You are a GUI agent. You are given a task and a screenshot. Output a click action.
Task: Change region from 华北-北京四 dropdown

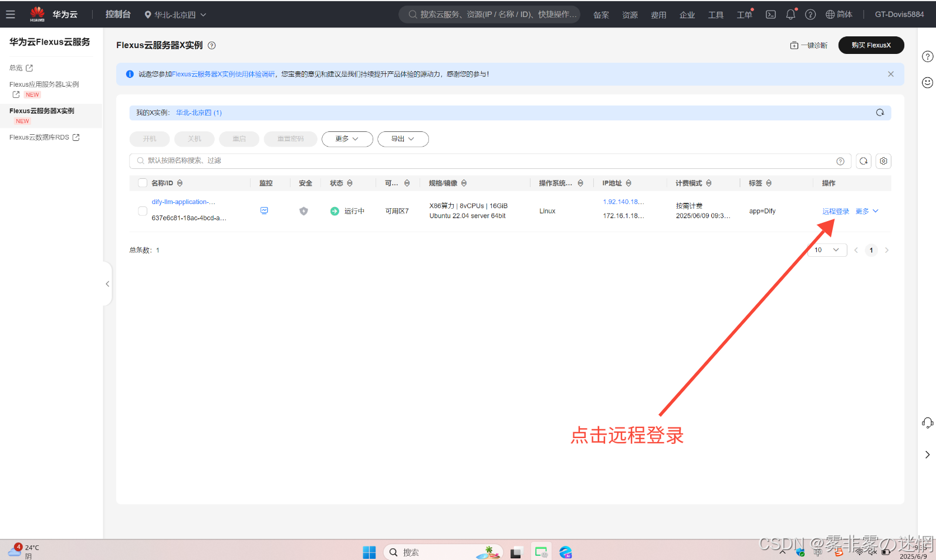[x=175, y=15]
